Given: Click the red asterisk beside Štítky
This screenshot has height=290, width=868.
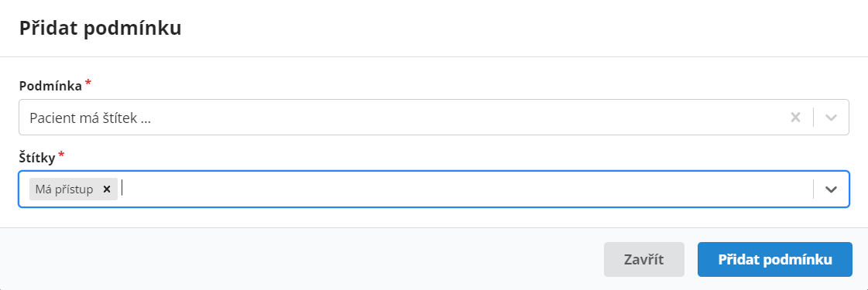Looking at the screenshot, I should click(x=61, y=155).
